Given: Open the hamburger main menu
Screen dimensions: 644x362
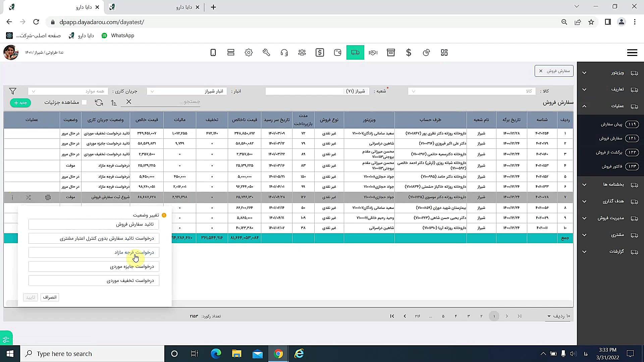Looking at the screenshot, I should [632, 53].
